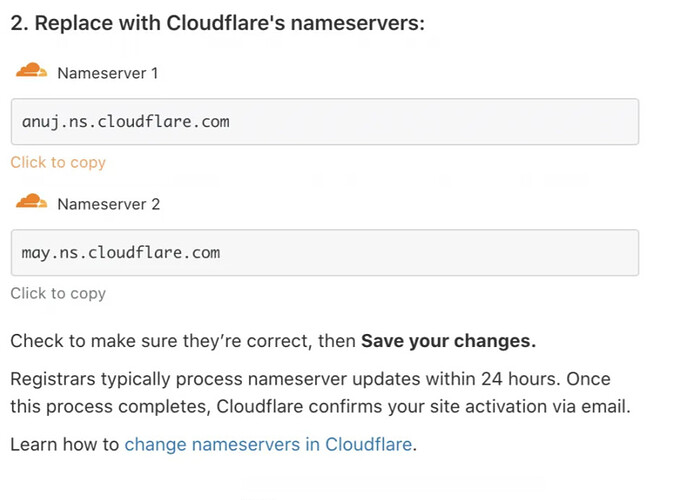Click the step number 2 in the heading
The width and height of the screenshot is (673, 500).
pos(18,23)
